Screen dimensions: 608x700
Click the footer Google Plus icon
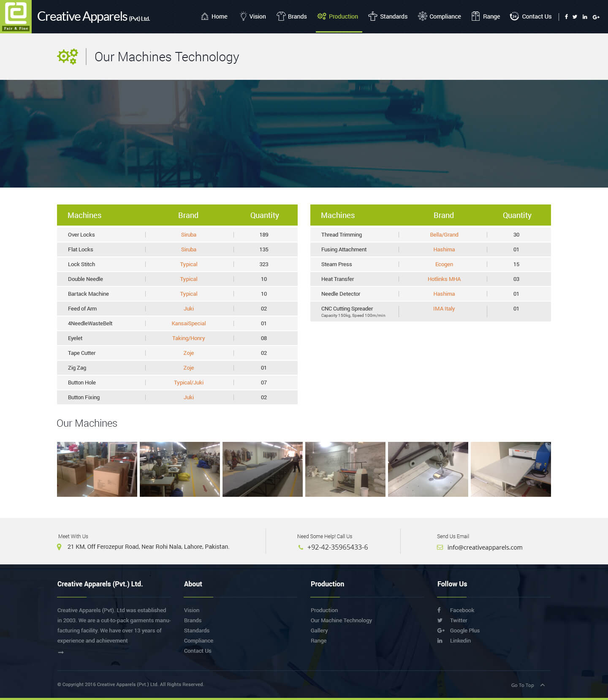[441, 630]
